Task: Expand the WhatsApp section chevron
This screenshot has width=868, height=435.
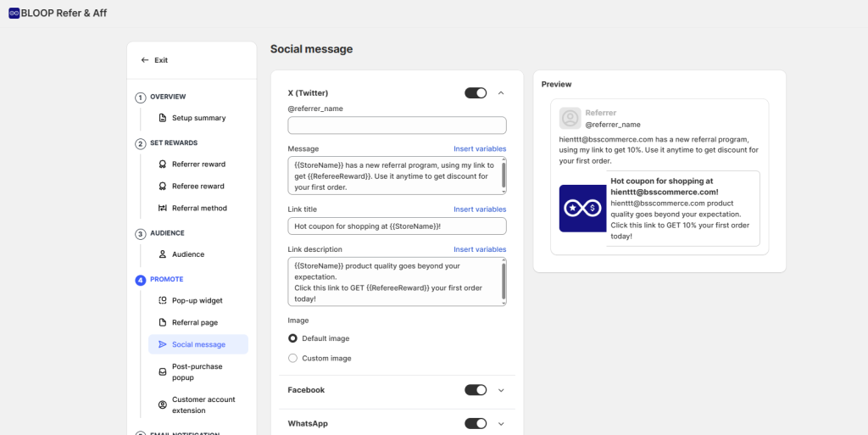Action: 501,424
